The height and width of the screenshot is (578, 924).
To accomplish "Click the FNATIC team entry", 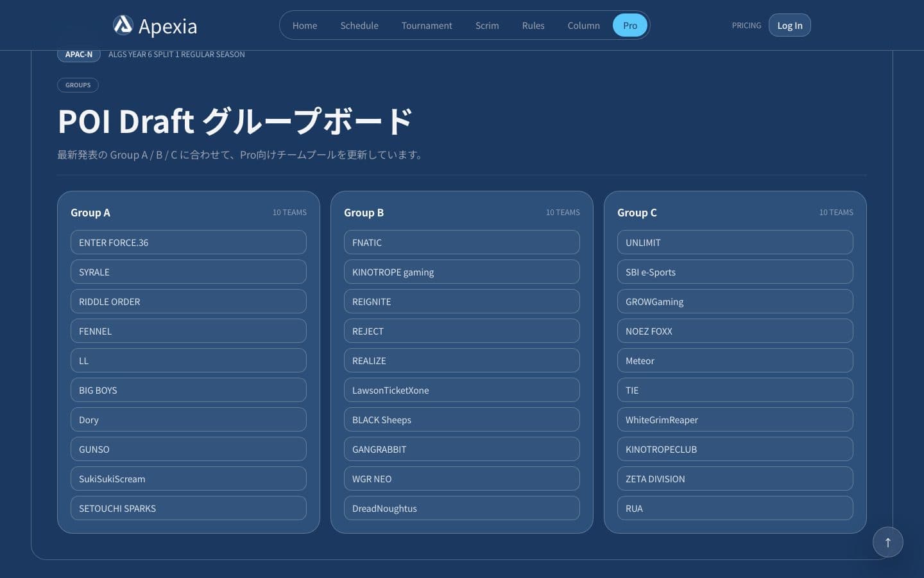I will pos(462,242).
